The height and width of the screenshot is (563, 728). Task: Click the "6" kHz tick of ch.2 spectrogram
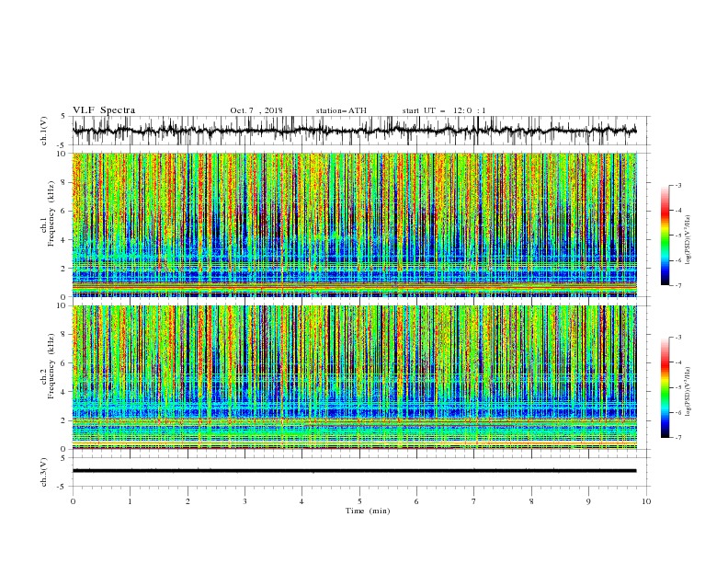(64, 363)
